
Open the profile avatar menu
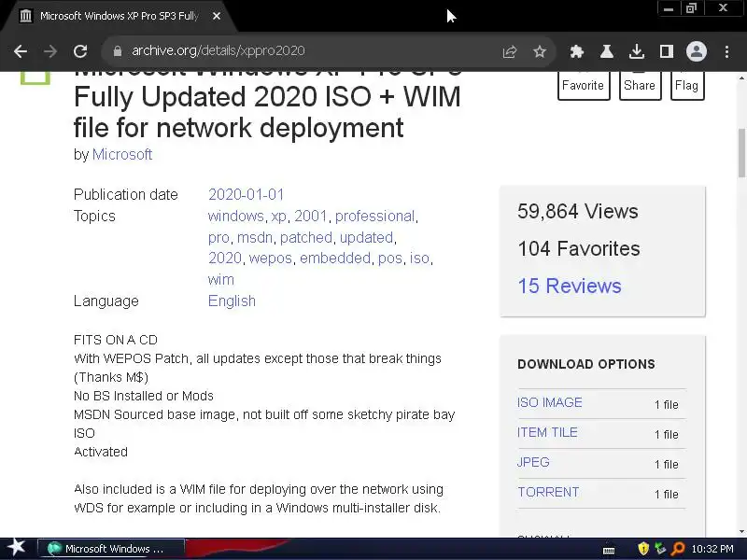pos(696,51)
